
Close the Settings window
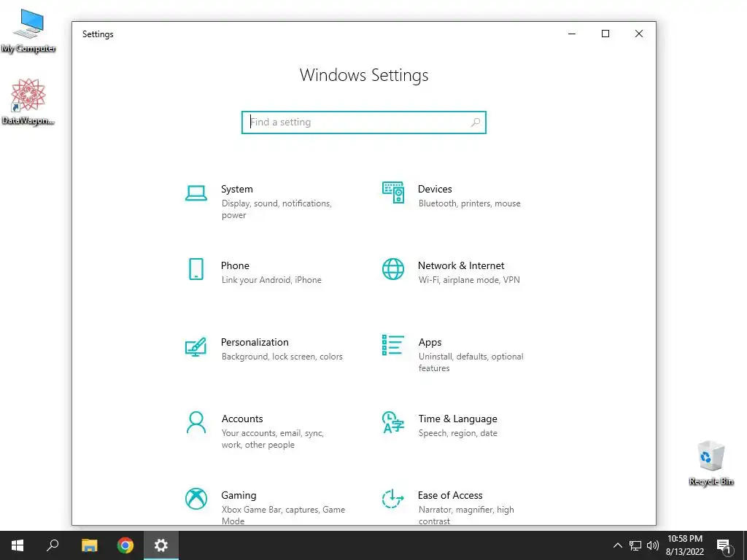639,34
